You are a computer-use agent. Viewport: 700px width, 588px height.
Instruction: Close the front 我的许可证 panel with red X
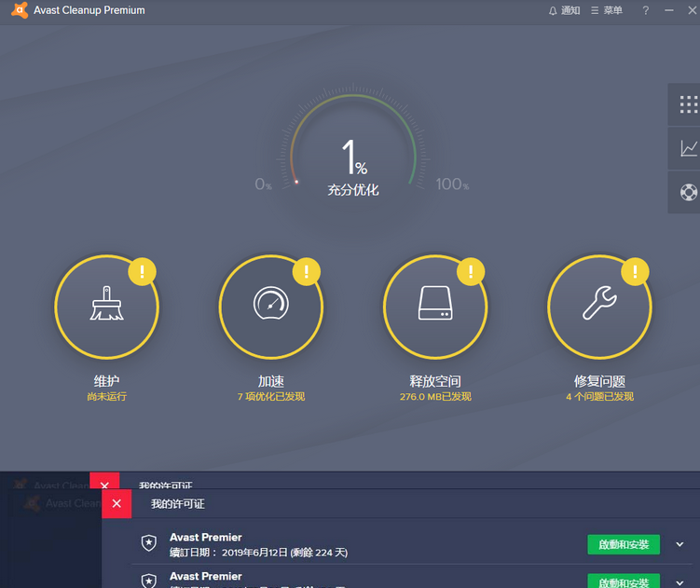tap(117, 503)
